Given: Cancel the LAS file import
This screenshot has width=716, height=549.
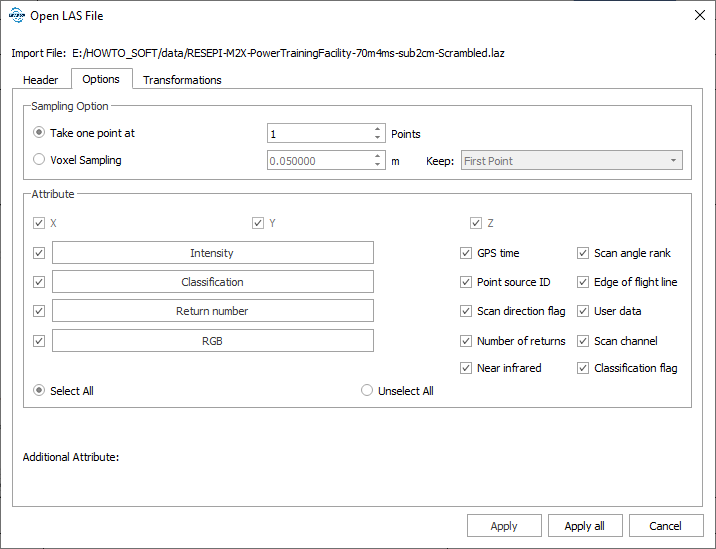Looking at the screenshot, I should coord(665,526).
